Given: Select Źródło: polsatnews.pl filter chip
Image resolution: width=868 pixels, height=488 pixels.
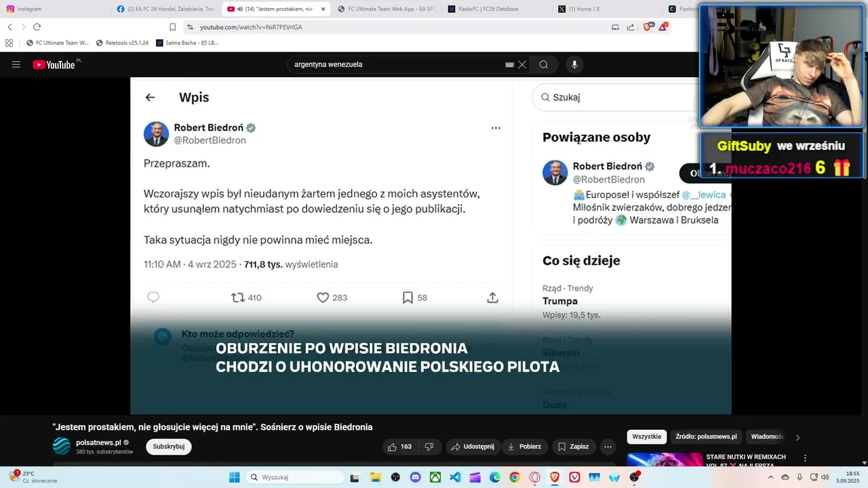Looking at the screenshot, I should pyautogui.click(x=706, y=437).
